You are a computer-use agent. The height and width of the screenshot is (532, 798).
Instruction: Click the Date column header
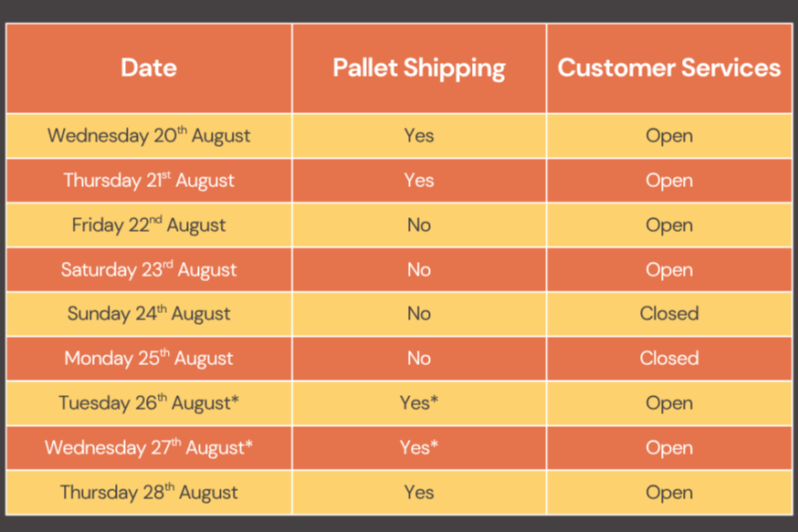149,68
